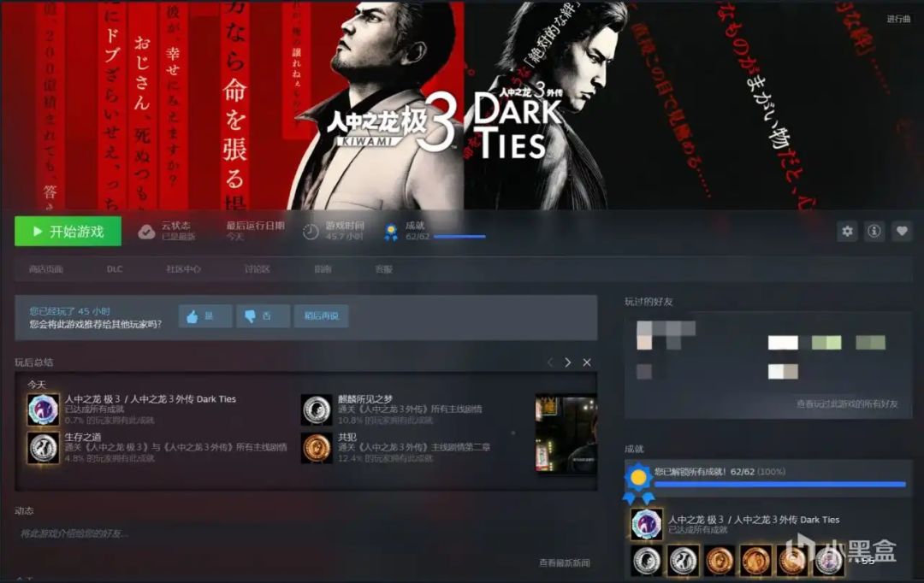Viewport: 924px width, 583px height.
Task: Click the last silver-purple medal in achievement row
Action: pyautogui.click(x=828, y=560)
